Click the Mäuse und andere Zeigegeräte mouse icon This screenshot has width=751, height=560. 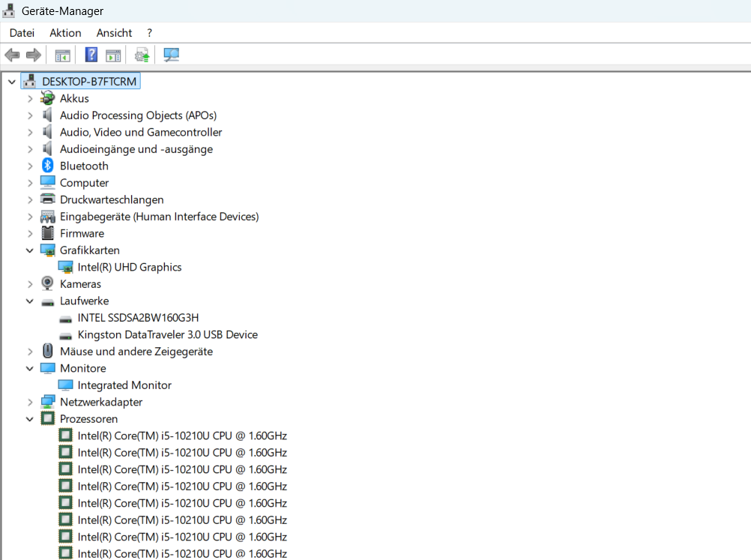(x=47, y=351)
